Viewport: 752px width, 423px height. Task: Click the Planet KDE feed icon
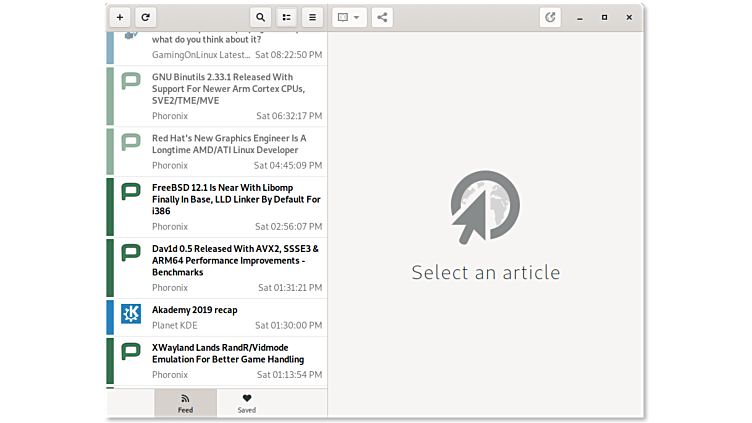(x=131, y=314)
